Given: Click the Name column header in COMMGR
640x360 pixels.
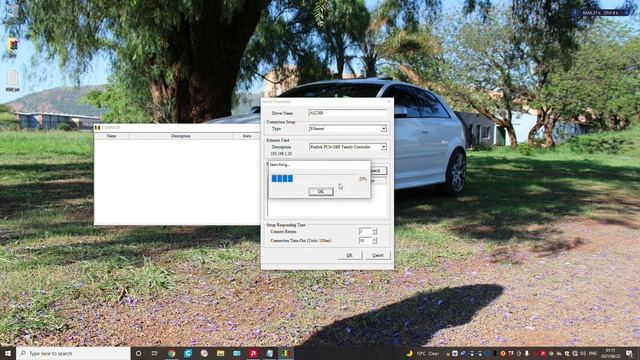Looking at the screenshot, I should coord(111,136).
